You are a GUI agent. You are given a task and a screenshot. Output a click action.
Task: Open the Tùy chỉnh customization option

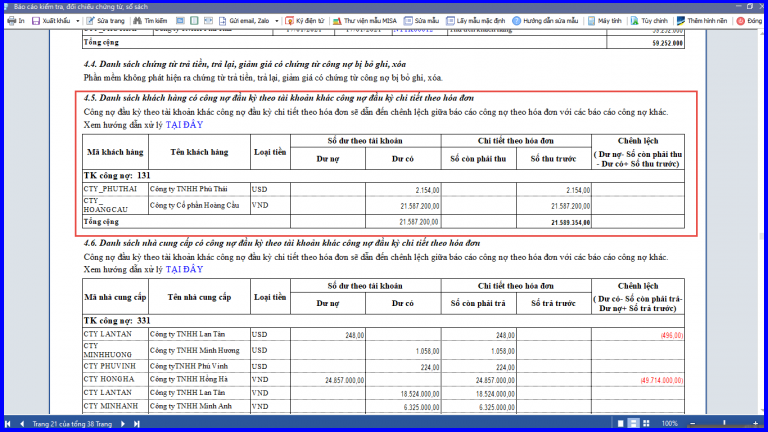coord(649,21)
